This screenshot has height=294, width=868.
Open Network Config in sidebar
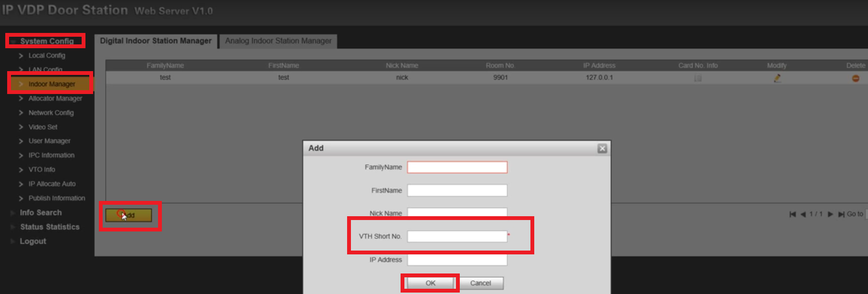coord(51,113)
